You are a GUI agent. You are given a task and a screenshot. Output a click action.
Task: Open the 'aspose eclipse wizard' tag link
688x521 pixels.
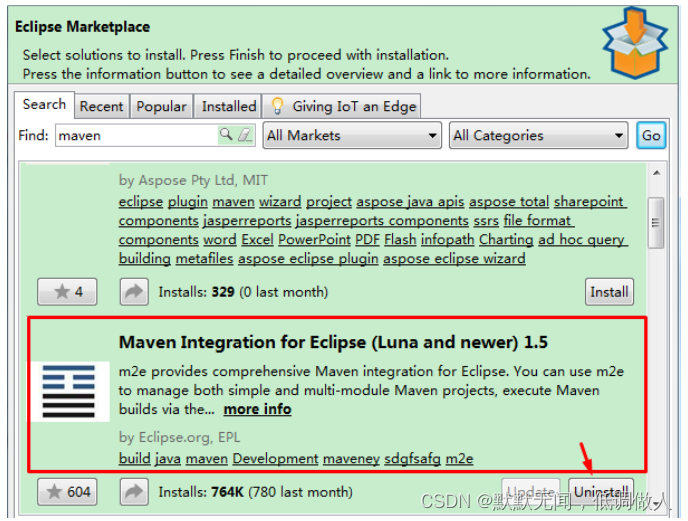point(454,259)
